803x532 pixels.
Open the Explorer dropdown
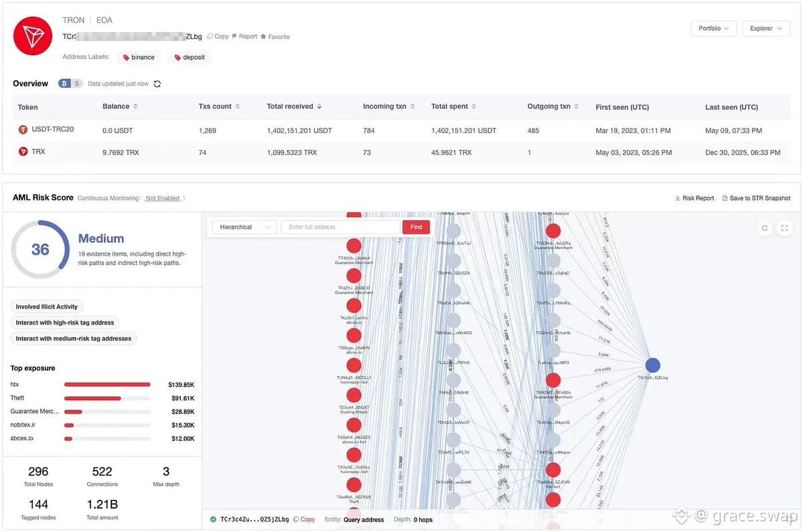pos(765,29)
